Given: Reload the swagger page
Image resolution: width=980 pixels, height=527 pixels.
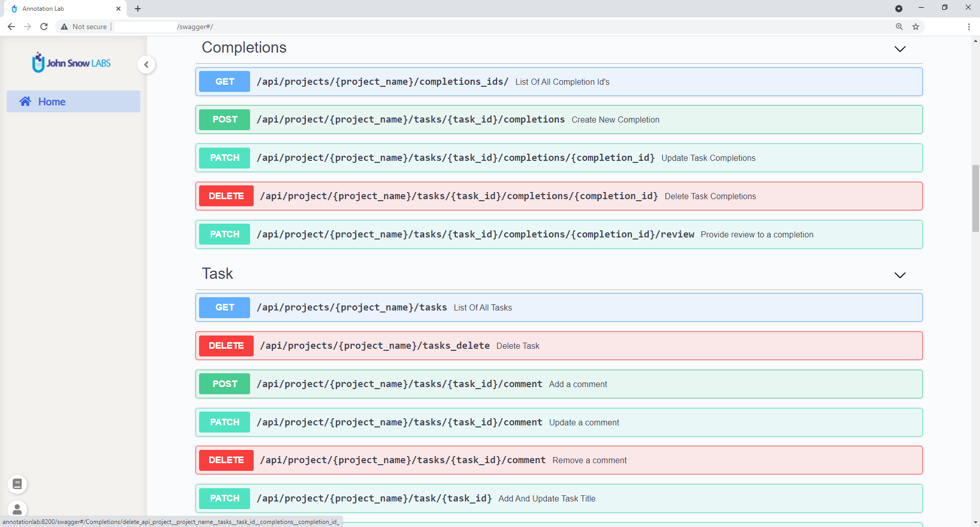Looking at the screenshot, I should 44,27.
